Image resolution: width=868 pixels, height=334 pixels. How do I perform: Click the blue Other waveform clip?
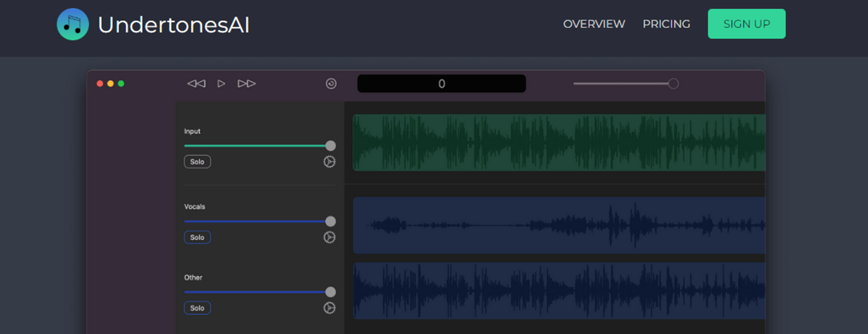559,291
